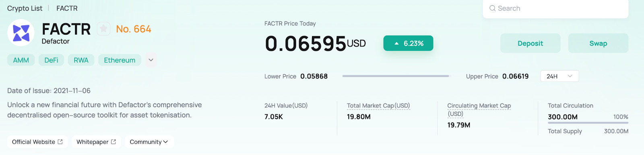Open the Community dropdown menu

149,142
